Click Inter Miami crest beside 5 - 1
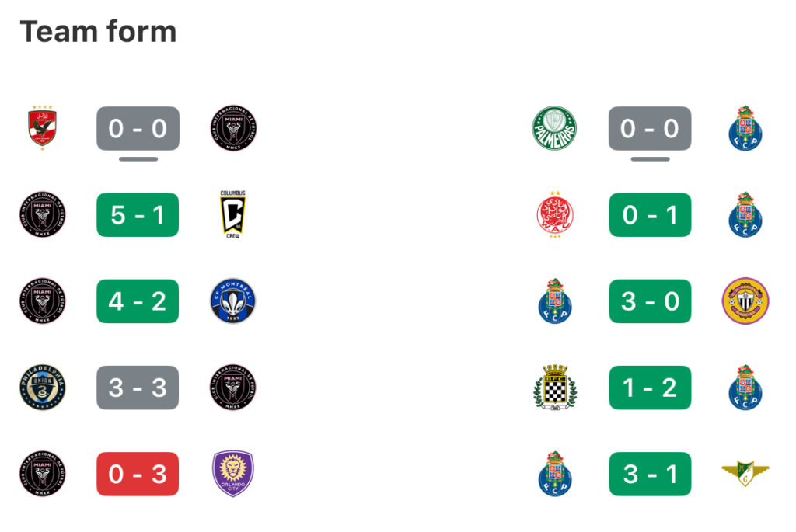This screenshot has width=796, height=532. click(x=42, y=214)
